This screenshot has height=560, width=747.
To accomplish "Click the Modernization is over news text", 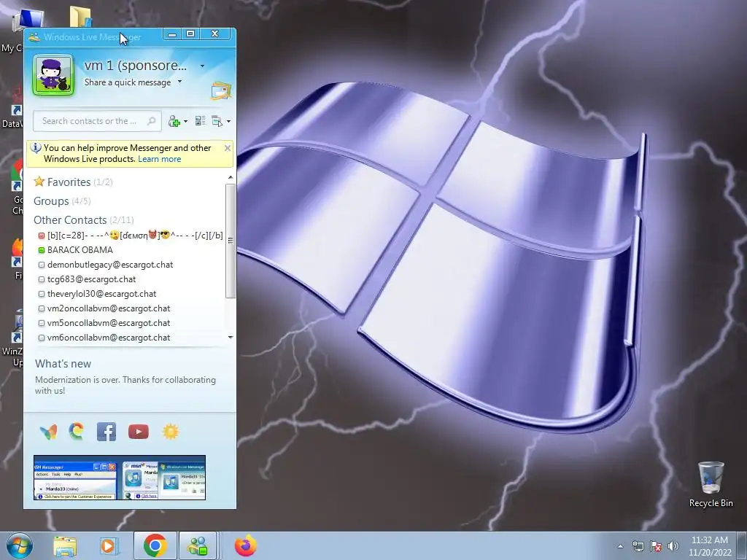I will (x=125, y=385).
